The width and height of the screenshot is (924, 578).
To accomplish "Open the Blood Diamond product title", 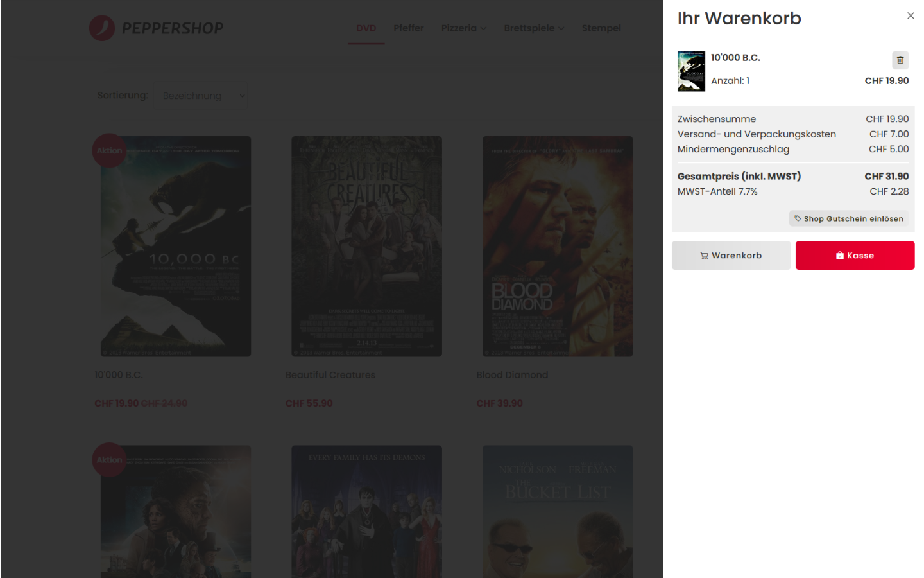I will point(512,375).
